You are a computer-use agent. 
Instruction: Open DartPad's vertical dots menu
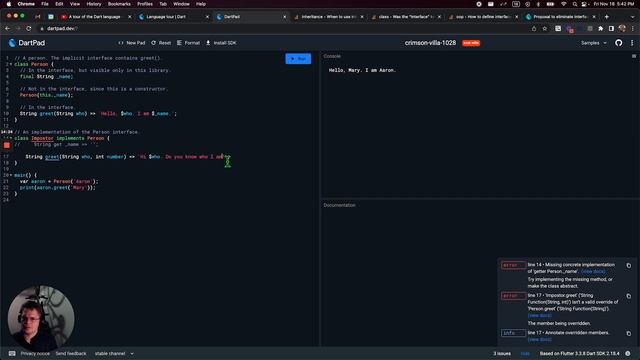pos(632,43)
